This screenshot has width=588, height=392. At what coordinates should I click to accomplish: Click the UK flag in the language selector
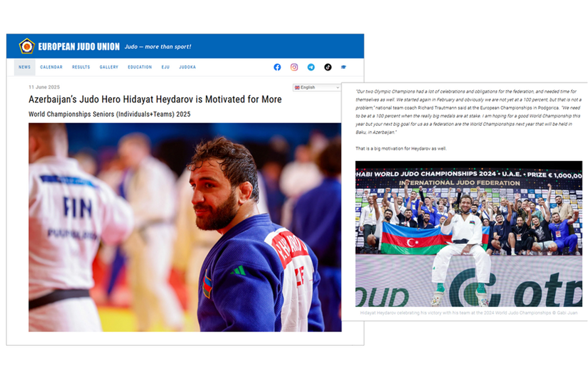[297, 88]
